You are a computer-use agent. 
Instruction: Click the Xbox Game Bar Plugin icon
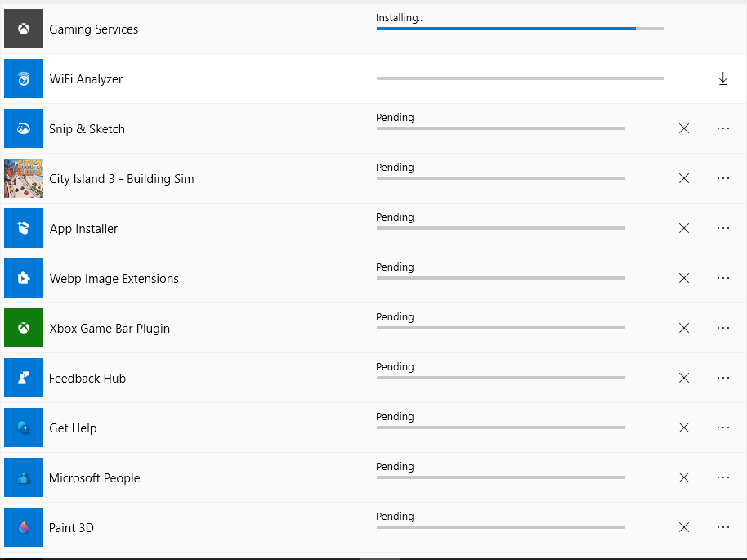pyautogui.click(x=24, y=328)
